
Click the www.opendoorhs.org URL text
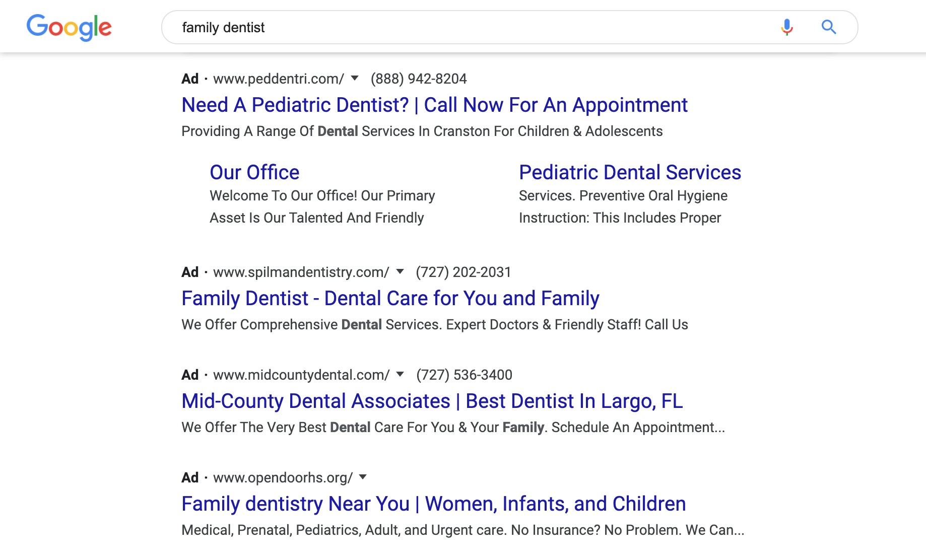tap(283, 477)
